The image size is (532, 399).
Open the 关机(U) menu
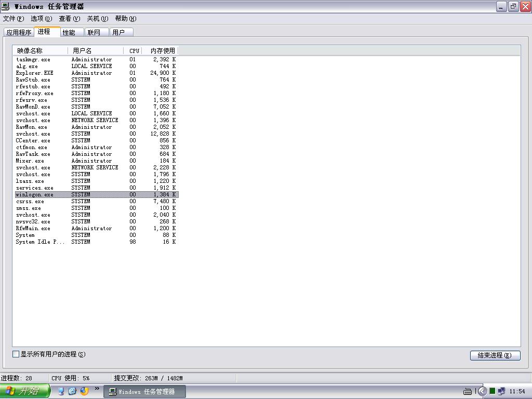(97, 19)
